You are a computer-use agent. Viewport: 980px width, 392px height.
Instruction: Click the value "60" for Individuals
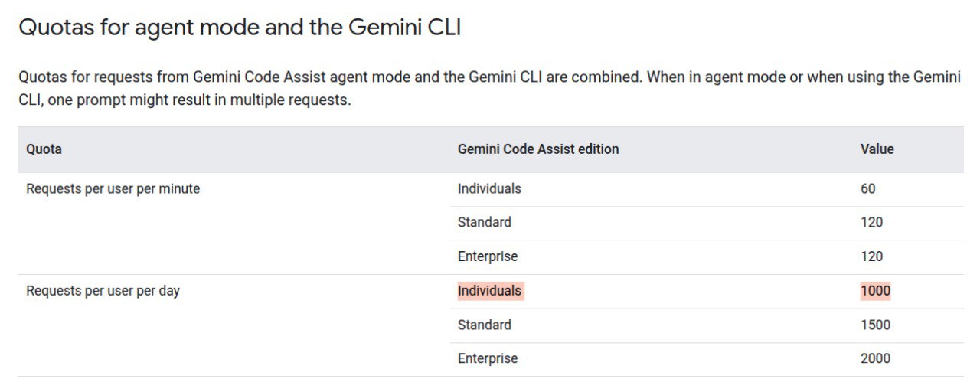(867, 188)
